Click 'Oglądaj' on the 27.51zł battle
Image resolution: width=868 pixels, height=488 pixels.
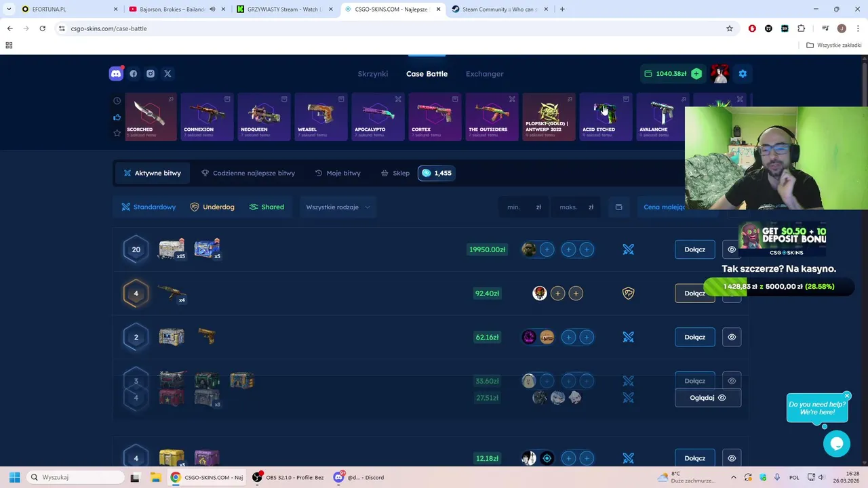[x=708, y=398]
